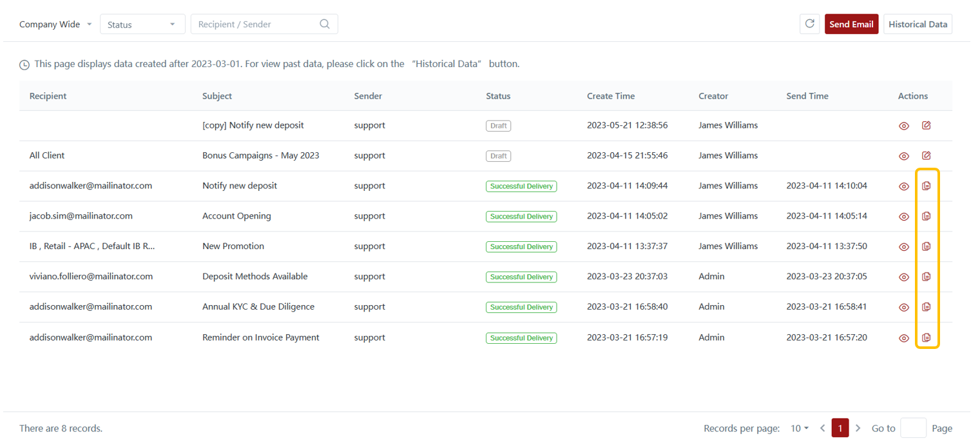
Task: Click the refresh icon button
Action: [810, 25]
